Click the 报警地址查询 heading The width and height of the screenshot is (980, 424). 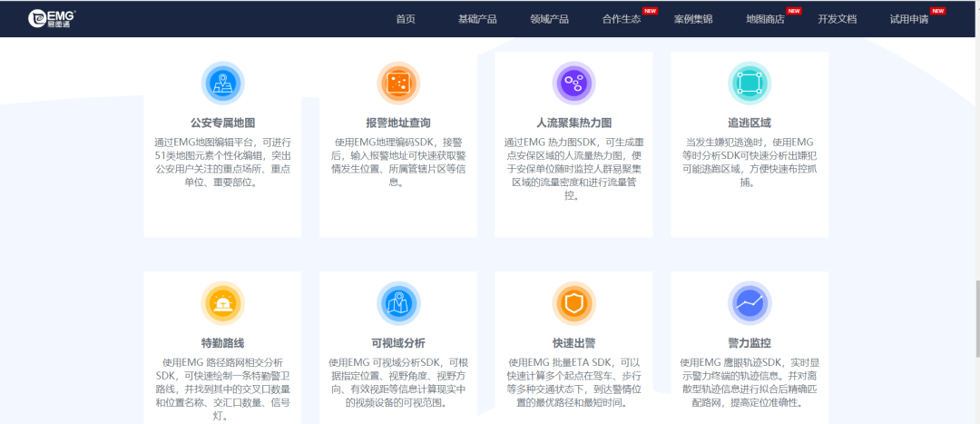(x=398, y=123)
